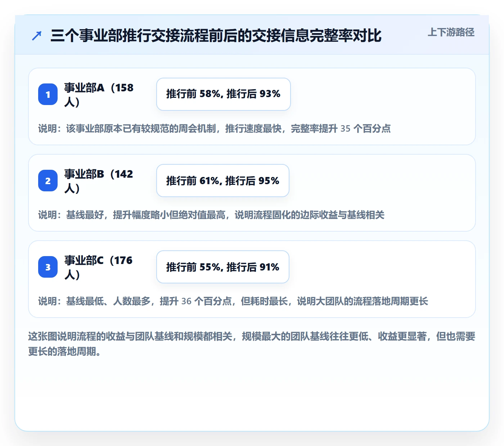Screen dimensions: 504x446
Task: Select the 事业部A（158人）heading
Action: click(x=99, y=95)
